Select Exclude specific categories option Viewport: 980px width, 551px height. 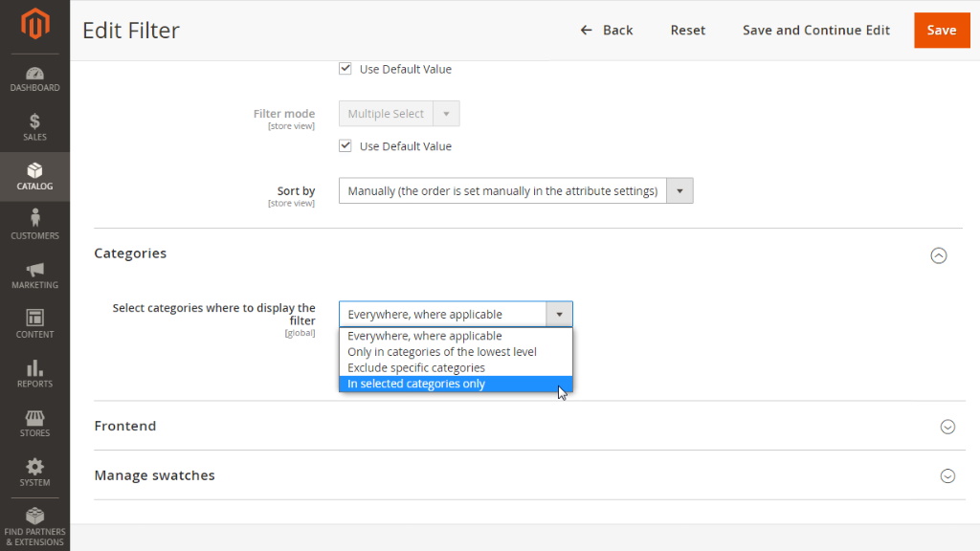click(x=456, y=368)
